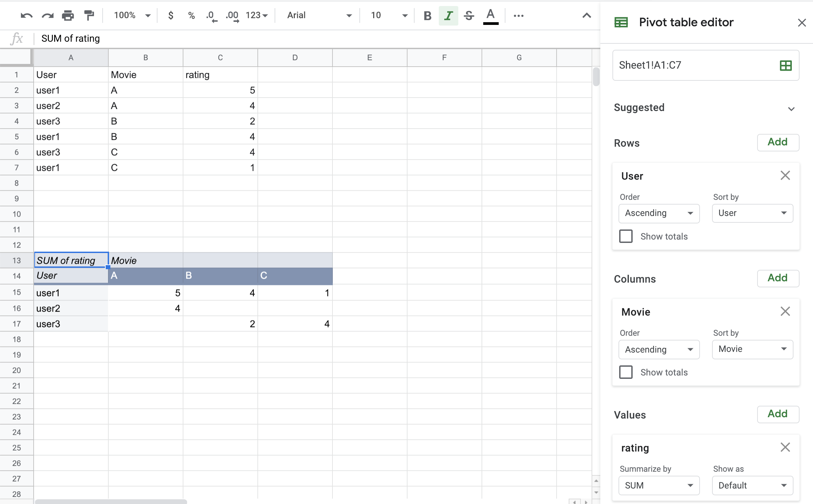The image size is (813, 504).
Task: Click the bold formatting icon
Action: pyautogui.click(x=428, y=15)
